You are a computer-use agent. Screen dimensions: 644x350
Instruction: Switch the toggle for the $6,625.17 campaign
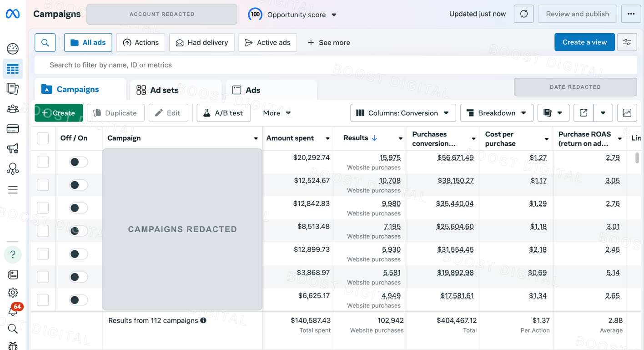(78, 300)
